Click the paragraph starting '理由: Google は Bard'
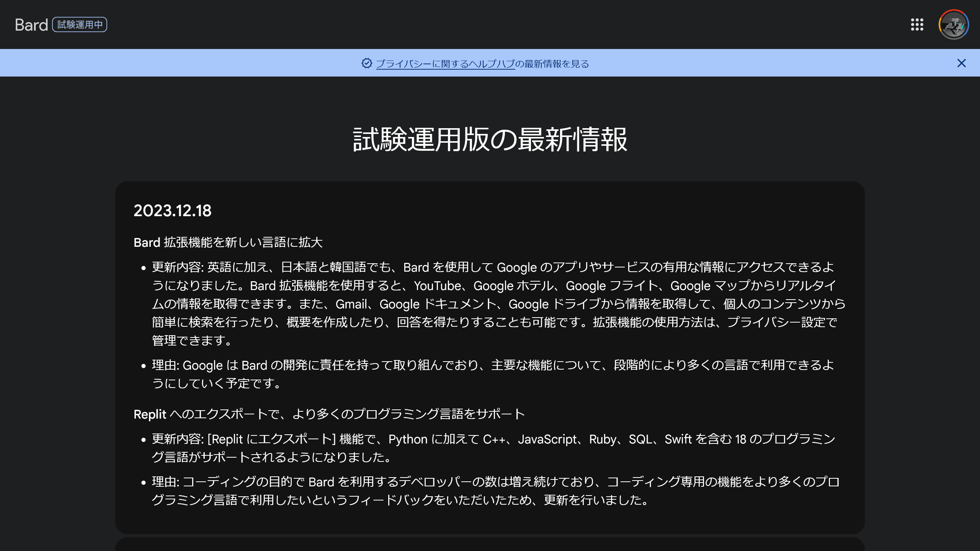980x551 pixels. (493, 374)
